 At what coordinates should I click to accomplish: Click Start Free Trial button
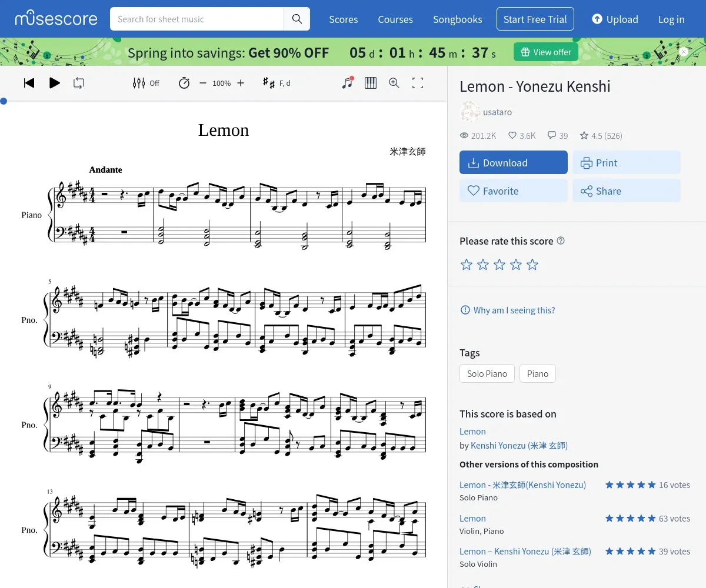click(535, 19)
